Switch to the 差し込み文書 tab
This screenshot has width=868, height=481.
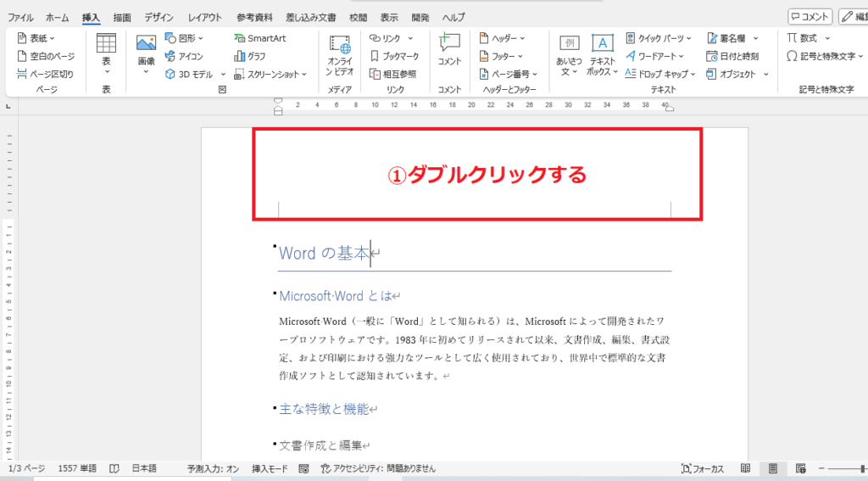310,17
